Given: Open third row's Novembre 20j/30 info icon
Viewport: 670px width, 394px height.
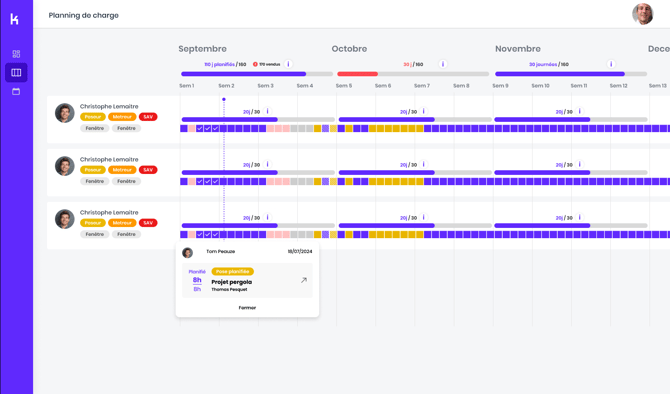Looking at the screenshot, I should click(580, 217).
